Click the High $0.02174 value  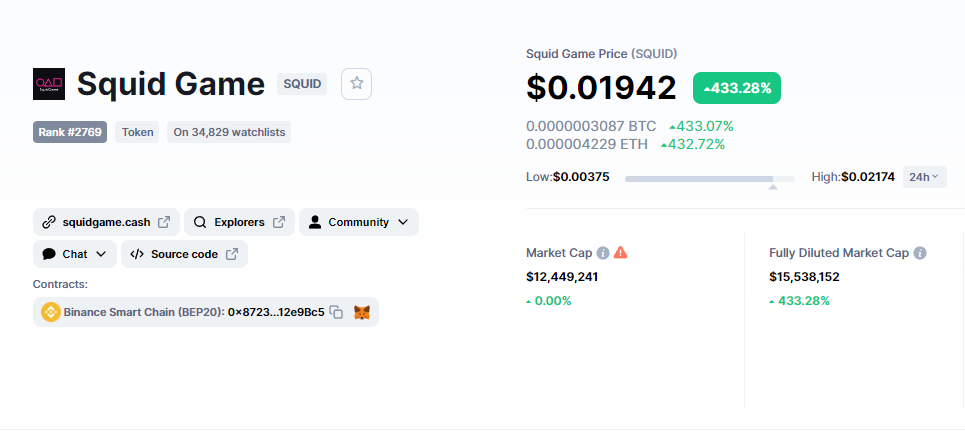pos(868,177)
